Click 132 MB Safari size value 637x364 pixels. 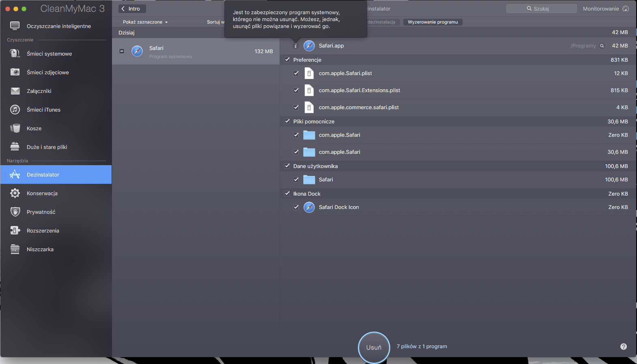[264, 51]
